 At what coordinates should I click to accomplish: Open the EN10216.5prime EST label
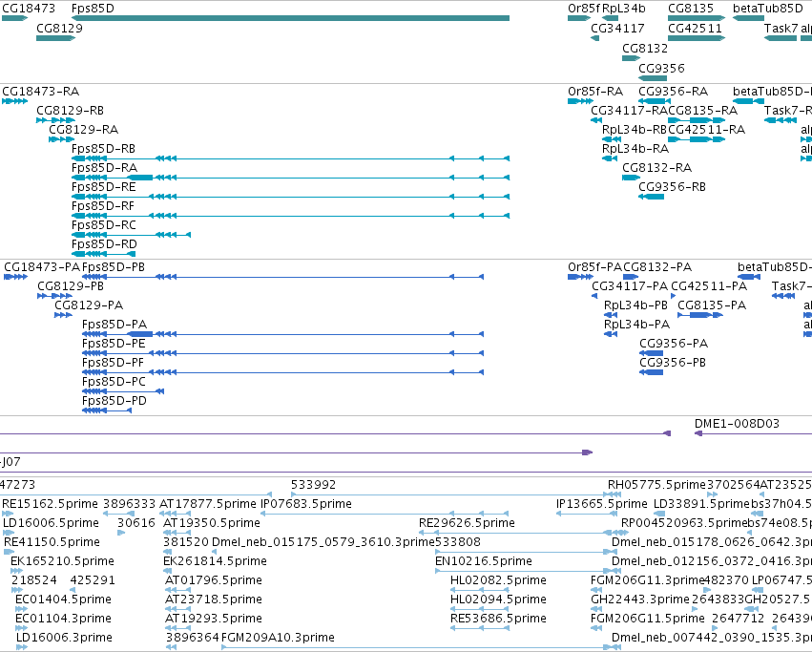pyautogui.click(x=484, y=561)
